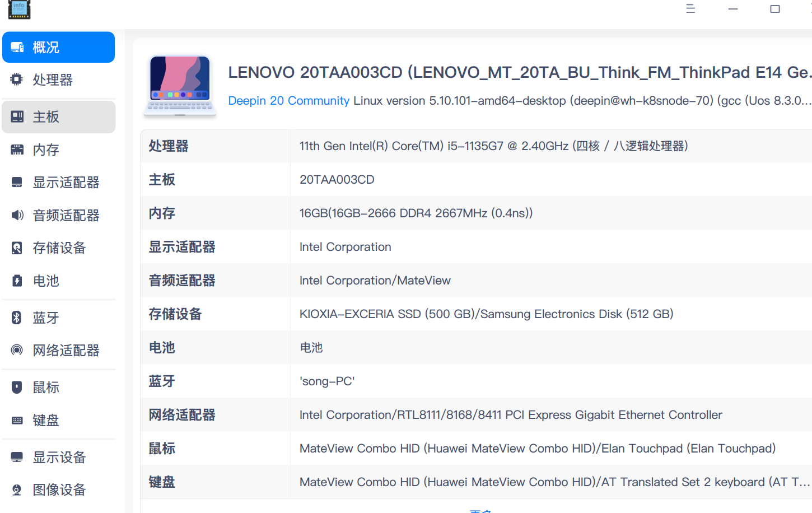The height and width of the screenshot is (513, 812).
Task: Click the 主板 row label in table
Action: click(x=162, y=180)
